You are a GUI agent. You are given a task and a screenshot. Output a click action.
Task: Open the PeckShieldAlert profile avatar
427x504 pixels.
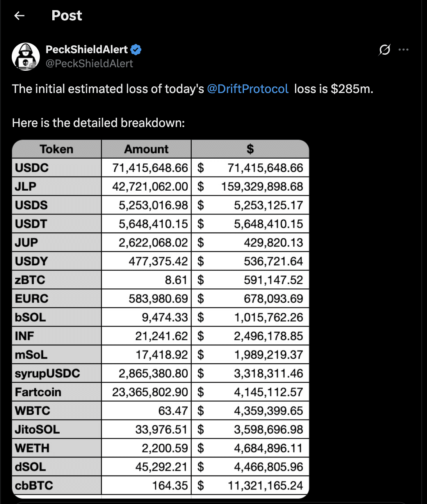(x=26, y=57)
